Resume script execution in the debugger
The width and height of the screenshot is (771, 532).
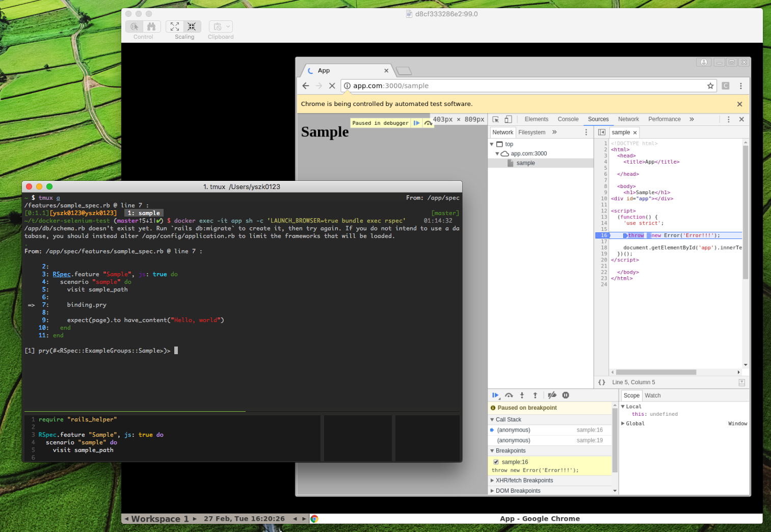pos(495,395)
